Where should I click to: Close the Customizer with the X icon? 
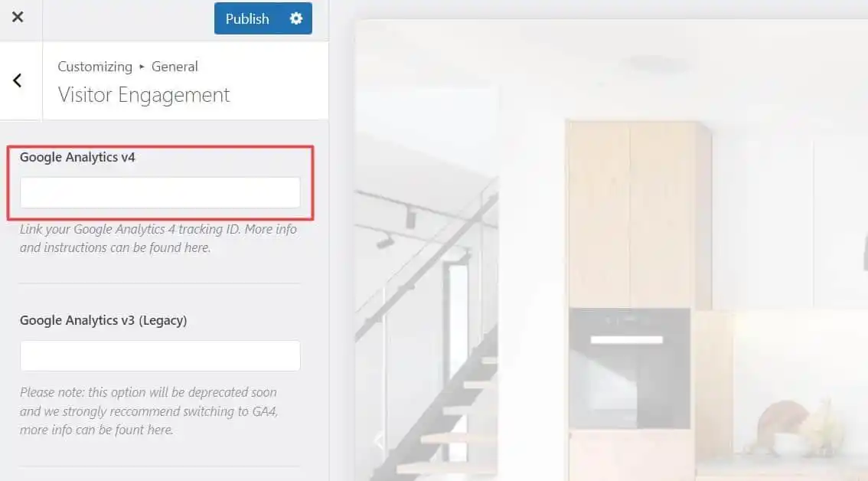[18, 17]
